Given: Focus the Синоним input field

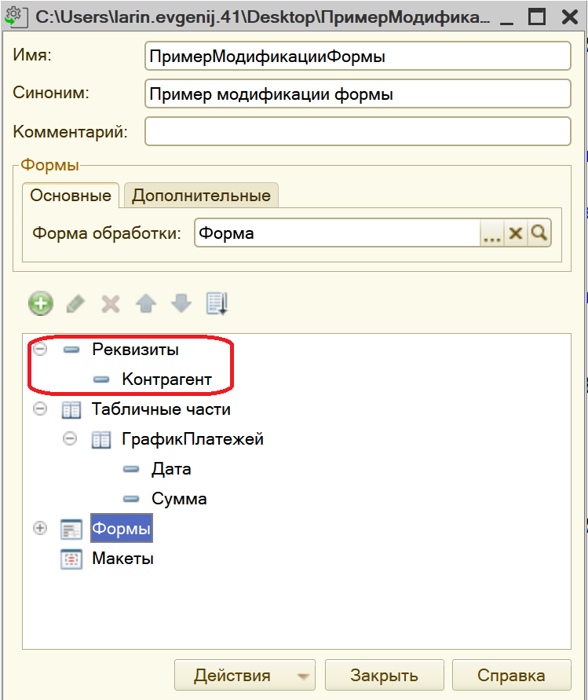Looking at the screenshot, I should click(x=358, y=93).
